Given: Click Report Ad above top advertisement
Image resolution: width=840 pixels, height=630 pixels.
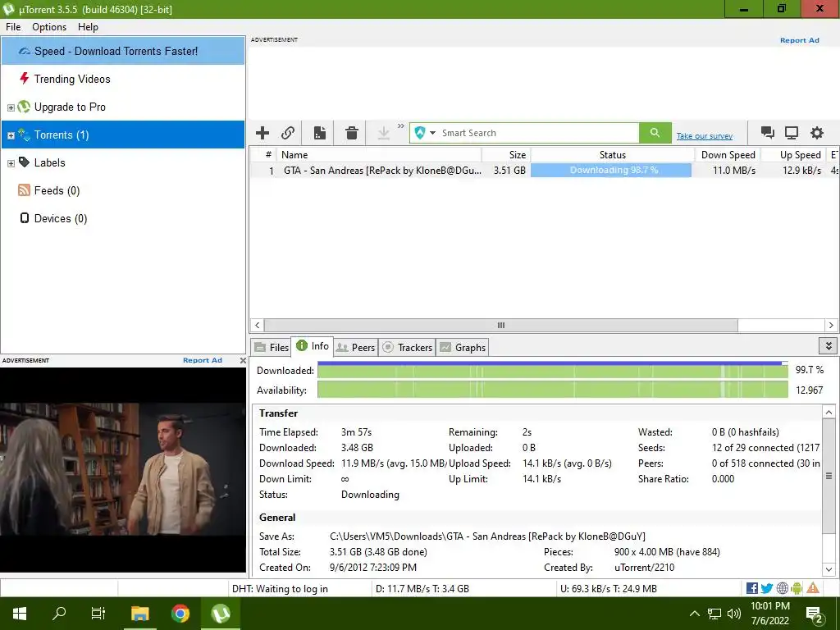Looking at the screenshot, I should point(799,40).
